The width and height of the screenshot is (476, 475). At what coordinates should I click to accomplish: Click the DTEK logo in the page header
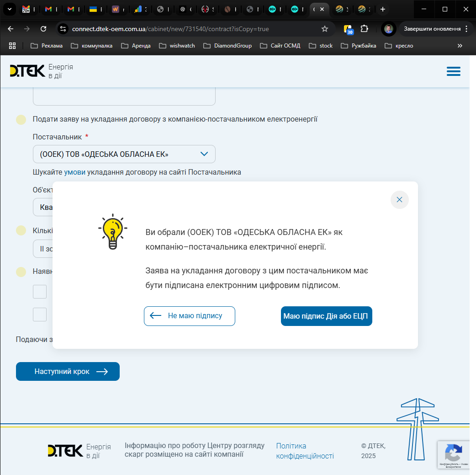click(x=27, y=71)
